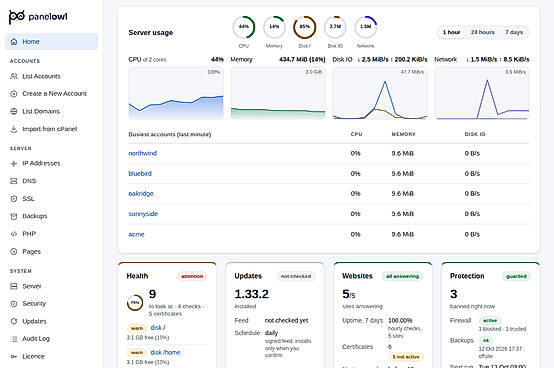Click the Security shield icon
Viewport: 554px width, 368px height.
pyautogui.click(x=14, y=304)
